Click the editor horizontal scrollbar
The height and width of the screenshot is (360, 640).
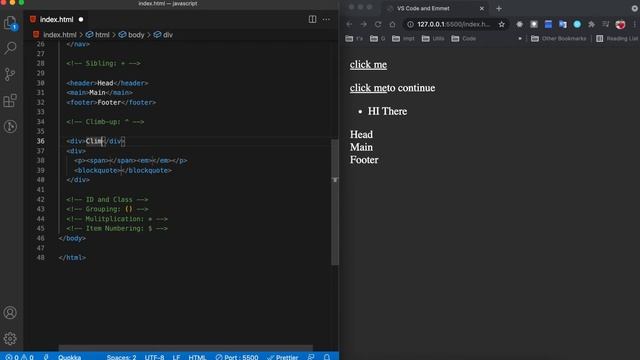coord(186,348)
